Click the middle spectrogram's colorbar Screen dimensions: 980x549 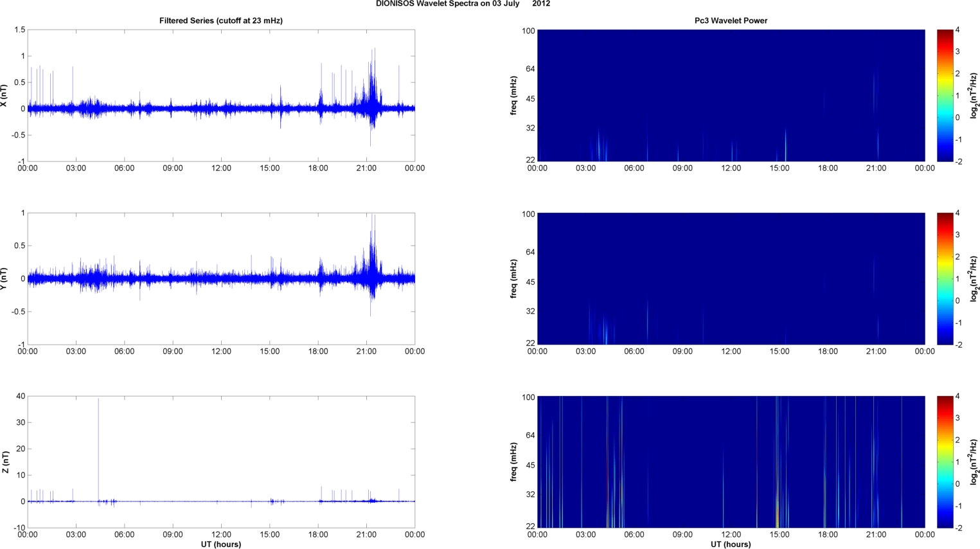[x=945, y=279]
